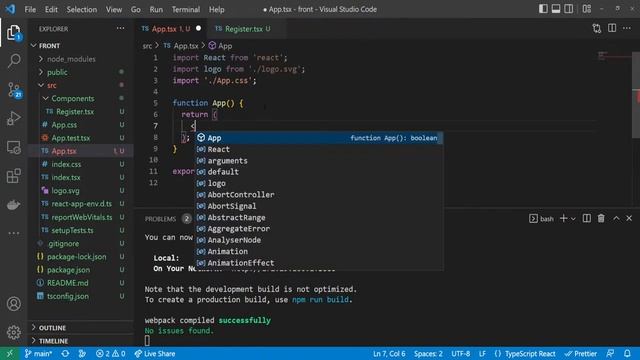640x360 pixels.
Task: Go to line via Ln 7, Col 6
Action: coord(389,353)
